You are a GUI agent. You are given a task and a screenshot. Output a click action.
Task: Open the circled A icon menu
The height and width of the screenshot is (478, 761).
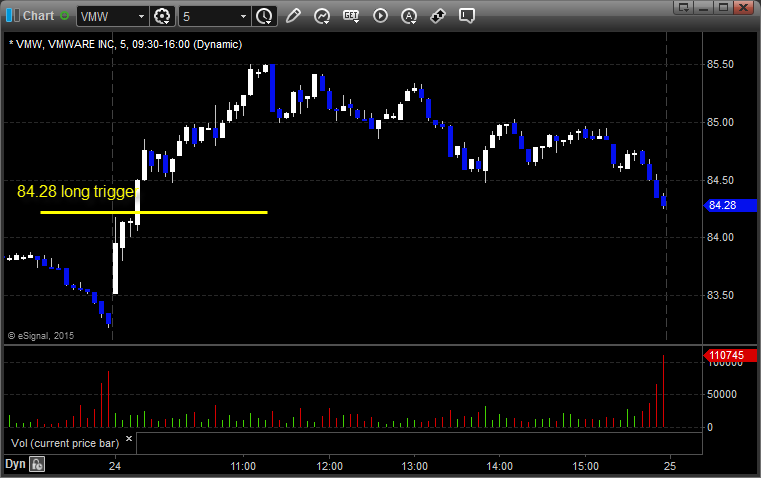[x=409, y=16]
